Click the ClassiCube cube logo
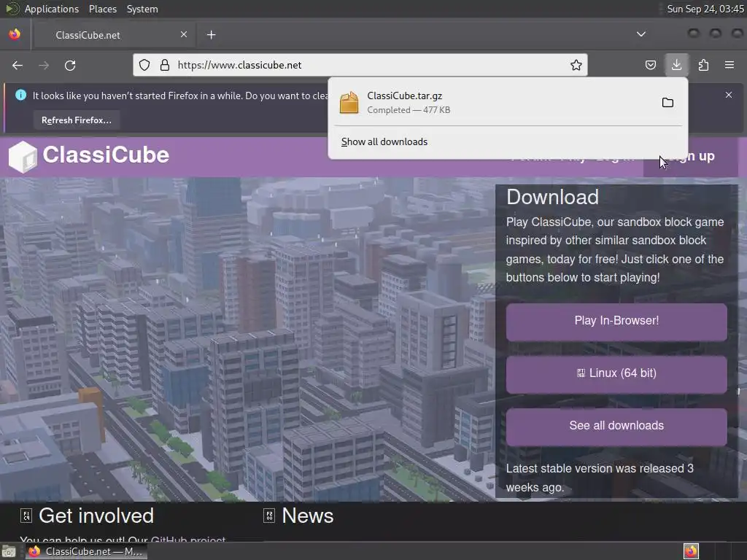747x560 pixels. point(23,157)
